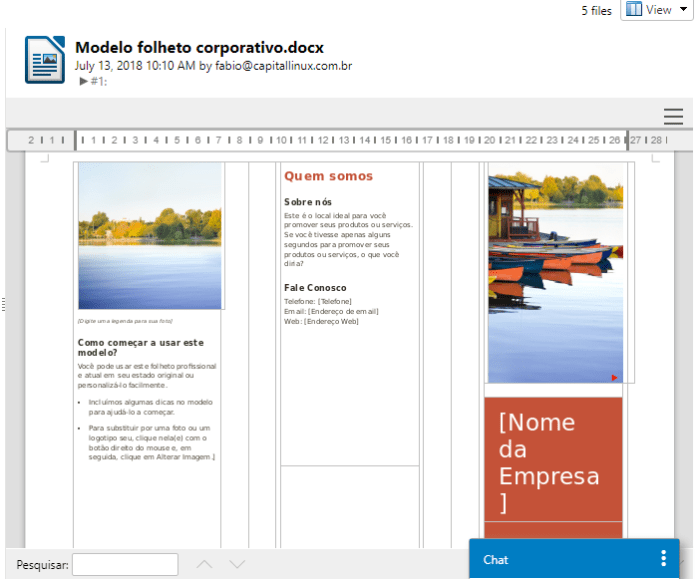Go to previous search result arrow
The width and height of the screenshot is (700, 579).
coord(204,564)
